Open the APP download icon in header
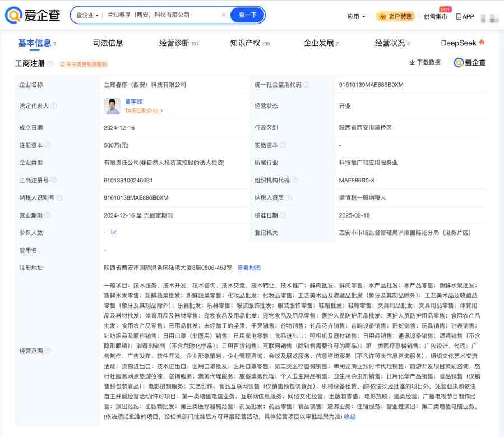The width and height of the screenshot is (504, 437). 465,17
